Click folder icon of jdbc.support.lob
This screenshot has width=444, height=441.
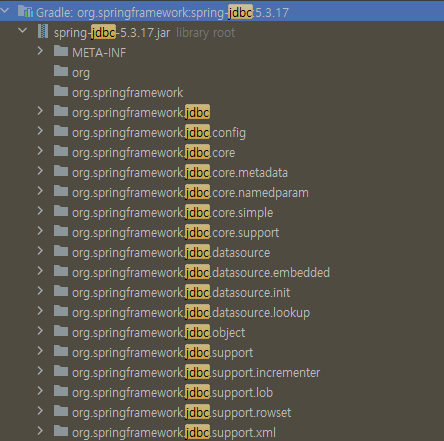tap(61, 391)
